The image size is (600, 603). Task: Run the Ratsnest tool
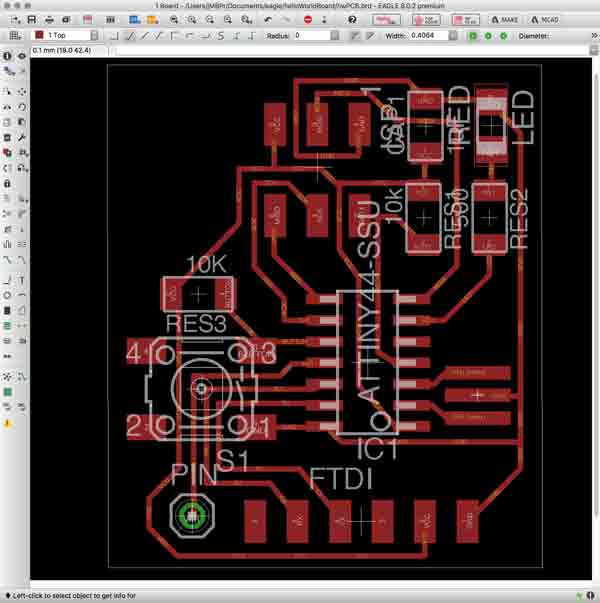[7, 376]
